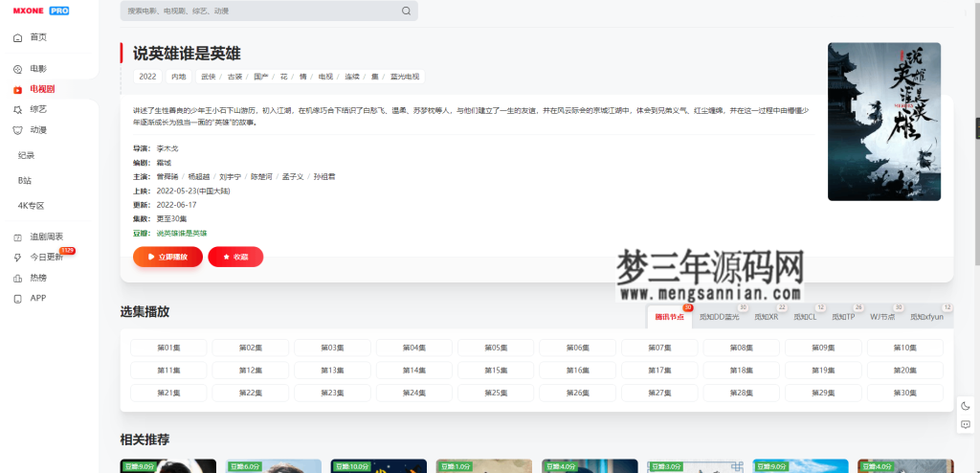Click the 电影 film icon in sidebar
This screenshot has height=473, width=980.
point(17,69)
